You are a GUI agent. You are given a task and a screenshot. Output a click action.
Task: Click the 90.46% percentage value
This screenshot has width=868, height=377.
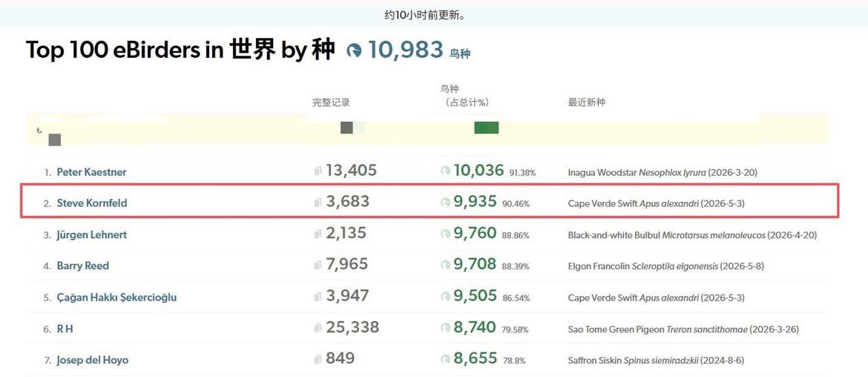pos(516,204)
